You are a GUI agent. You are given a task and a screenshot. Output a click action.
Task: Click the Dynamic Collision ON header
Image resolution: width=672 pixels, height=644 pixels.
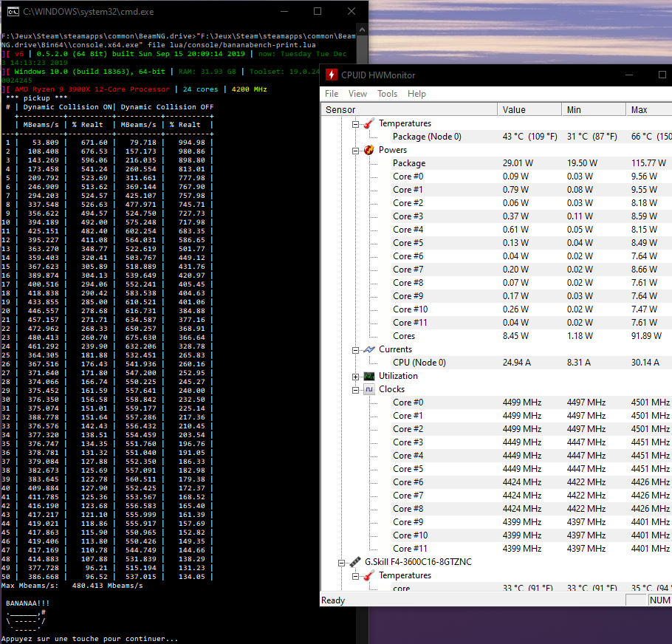click(x=67, y=106)
